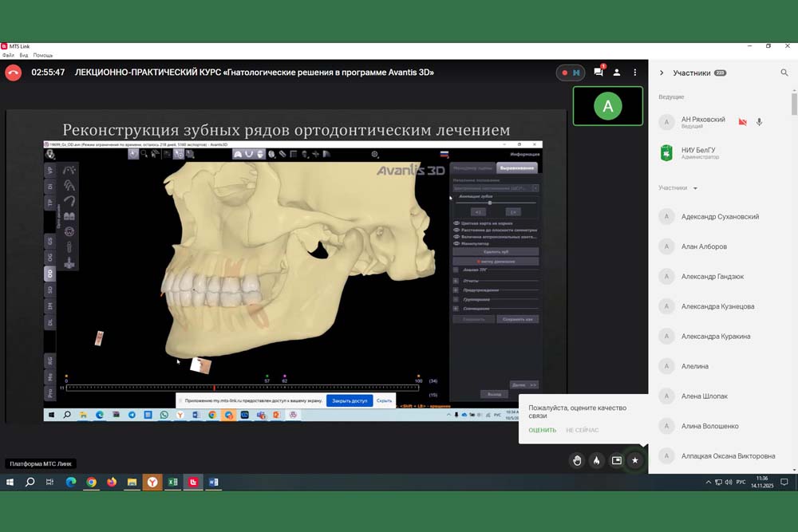
Task: Search participants with the magnifier icon
Action: [x=784, y=73]
